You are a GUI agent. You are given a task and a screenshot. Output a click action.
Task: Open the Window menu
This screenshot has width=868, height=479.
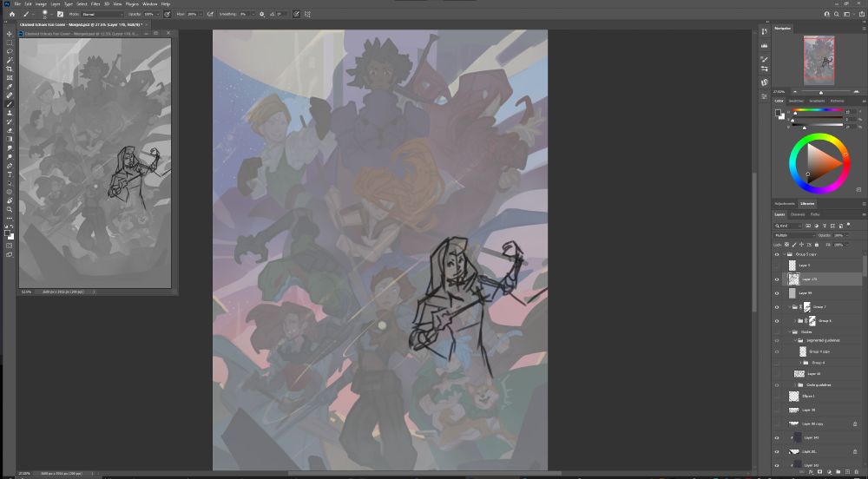150,3
